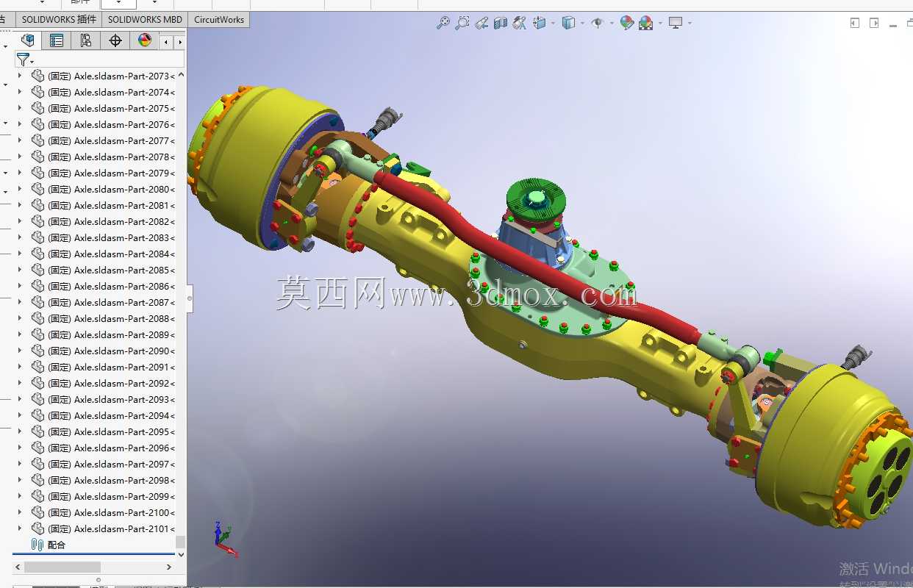Open the feature tree filter funnel

pos(23,60)
